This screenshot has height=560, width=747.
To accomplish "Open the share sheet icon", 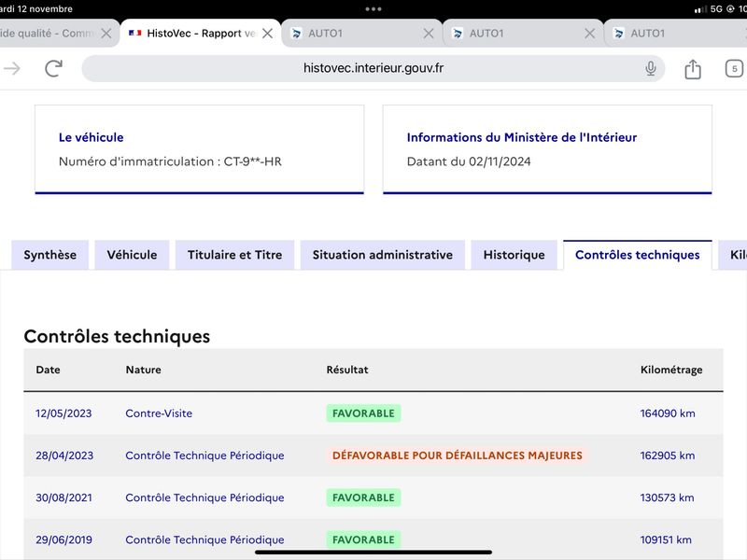I will point(693,69).
